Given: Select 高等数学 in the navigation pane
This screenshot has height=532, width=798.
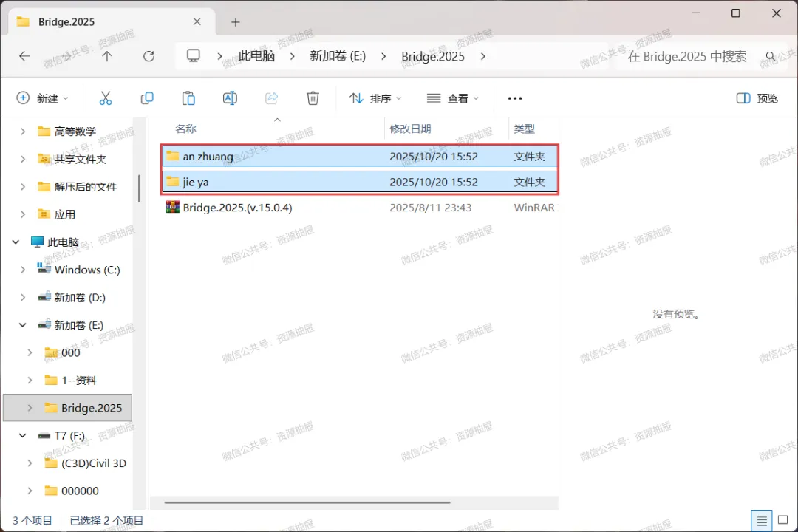Looking at the screenshot, I should (75, 132).
